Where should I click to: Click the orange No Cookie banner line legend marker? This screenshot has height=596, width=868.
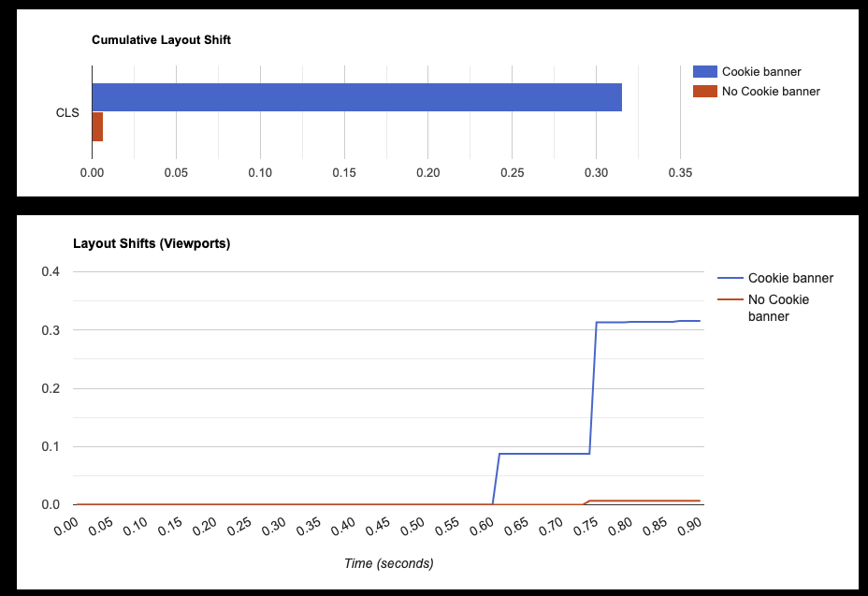731,299
